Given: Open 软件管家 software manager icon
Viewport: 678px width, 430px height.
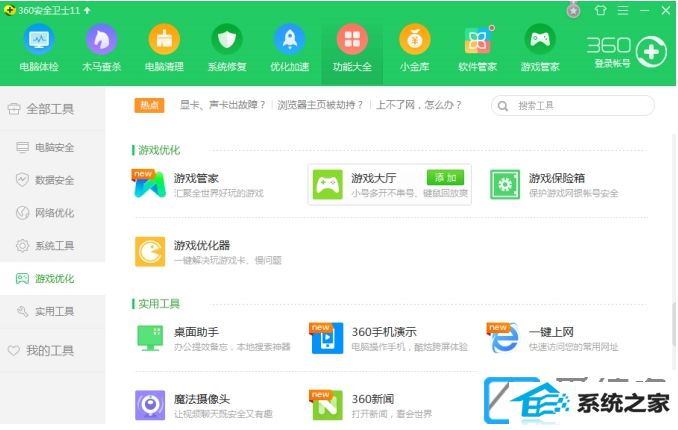Looking at the screenshot, I should [477, 39].
